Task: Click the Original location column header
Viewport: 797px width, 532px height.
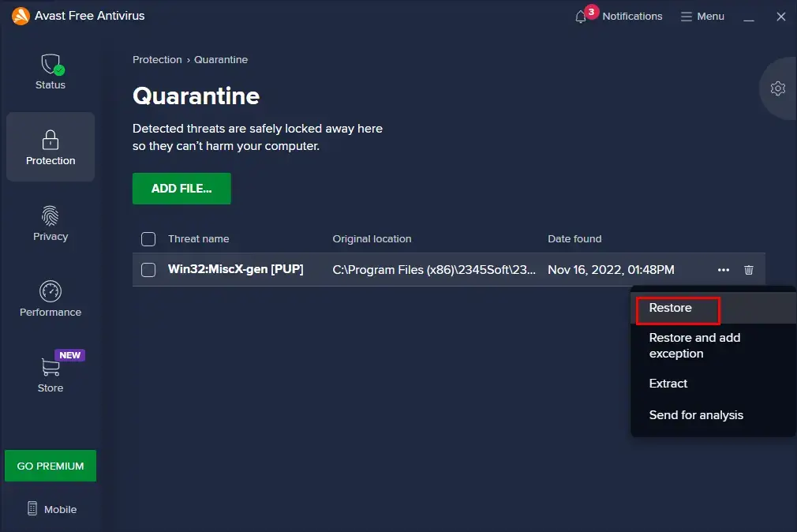Action: [x=372, y=239]
